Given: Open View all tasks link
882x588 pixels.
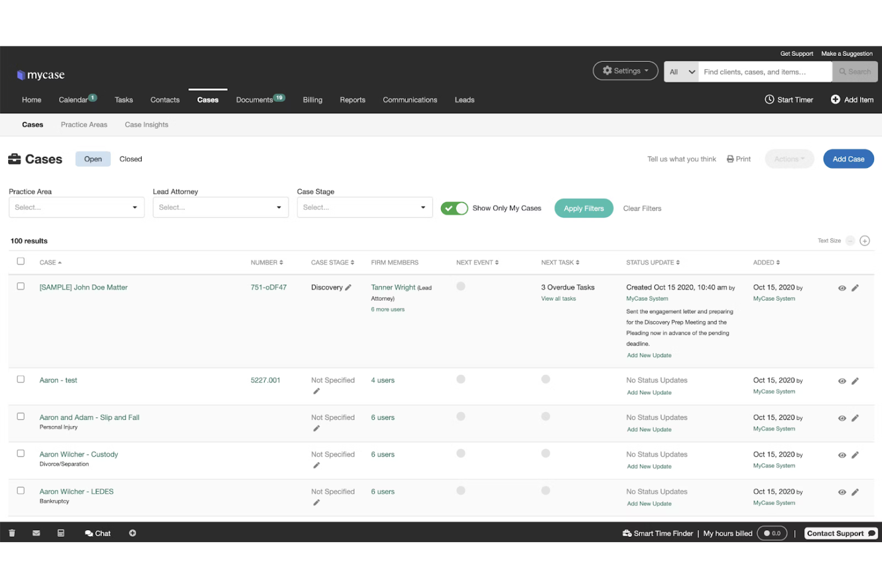Looking at the screenshot, I should (x=558, y=298).
